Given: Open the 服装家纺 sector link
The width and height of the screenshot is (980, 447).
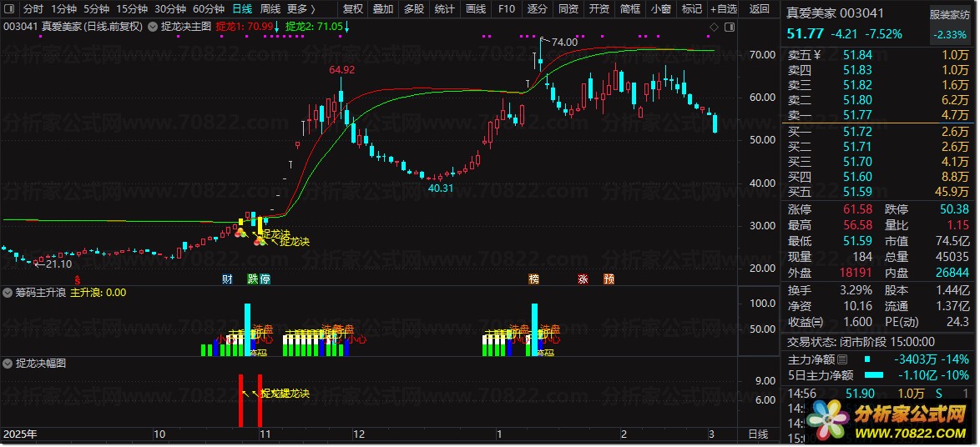Looking at the screenshot, I should pos(951,15).
